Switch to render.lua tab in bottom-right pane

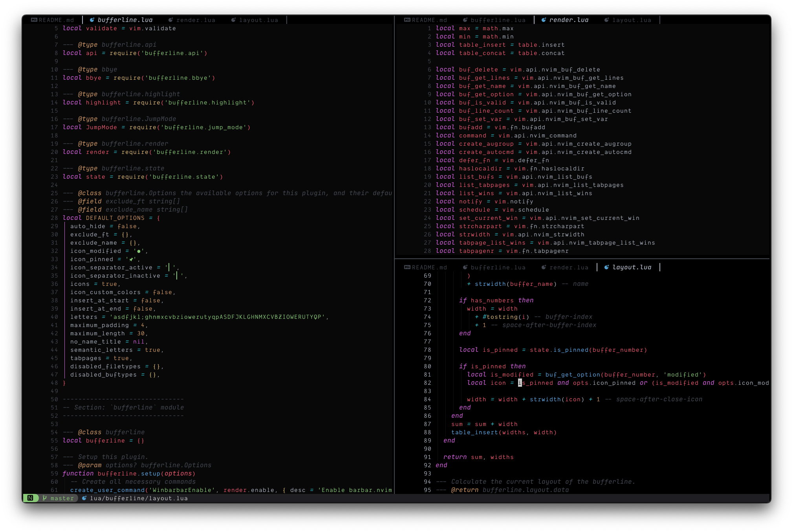click(568, 267)
